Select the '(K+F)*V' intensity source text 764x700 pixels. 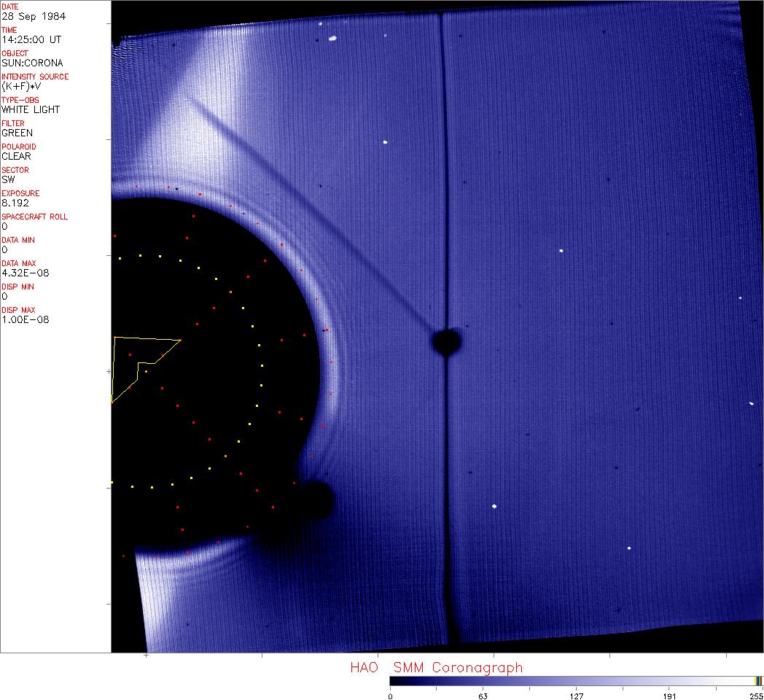pos(20,86)
